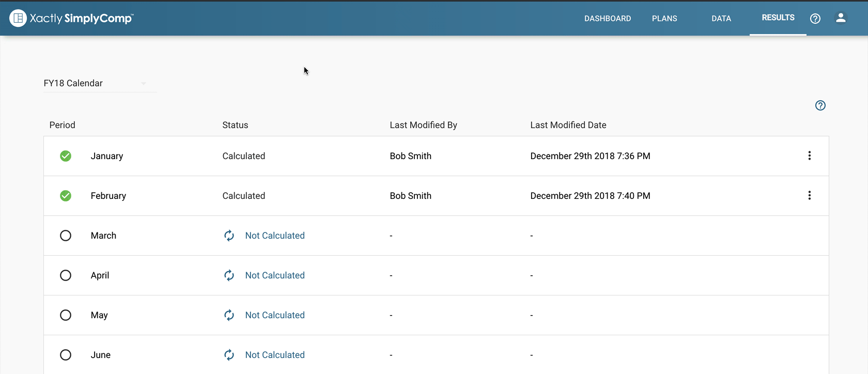Screen dimensions: 868x374
Task: Click the Not Calculated link for March
Action: coord(275,236)
